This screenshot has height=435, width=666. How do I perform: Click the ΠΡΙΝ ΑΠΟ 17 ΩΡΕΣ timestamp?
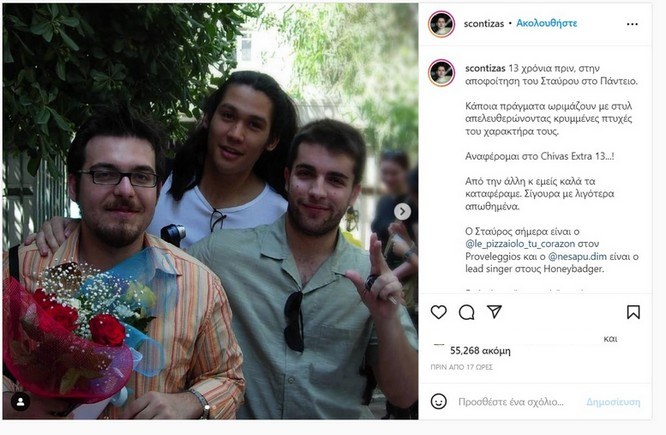tap(461, 367)
